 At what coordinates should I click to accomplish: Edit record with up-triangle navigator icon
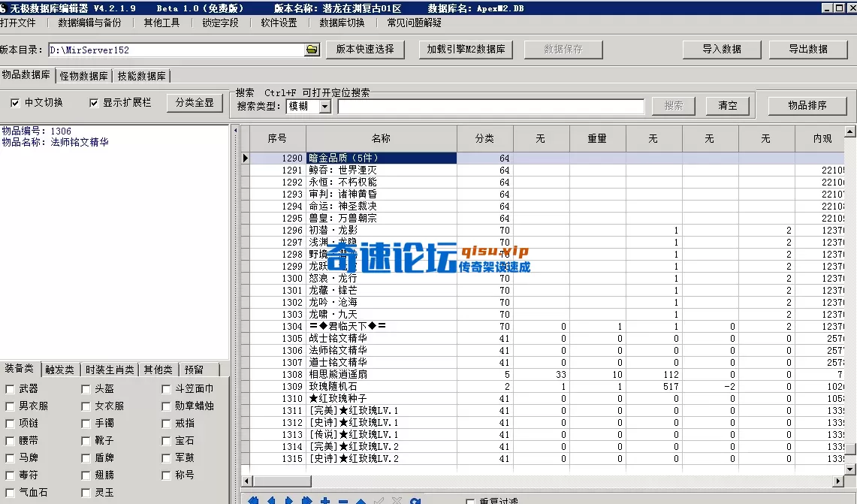pyautogui.click(x=361, y=500)
